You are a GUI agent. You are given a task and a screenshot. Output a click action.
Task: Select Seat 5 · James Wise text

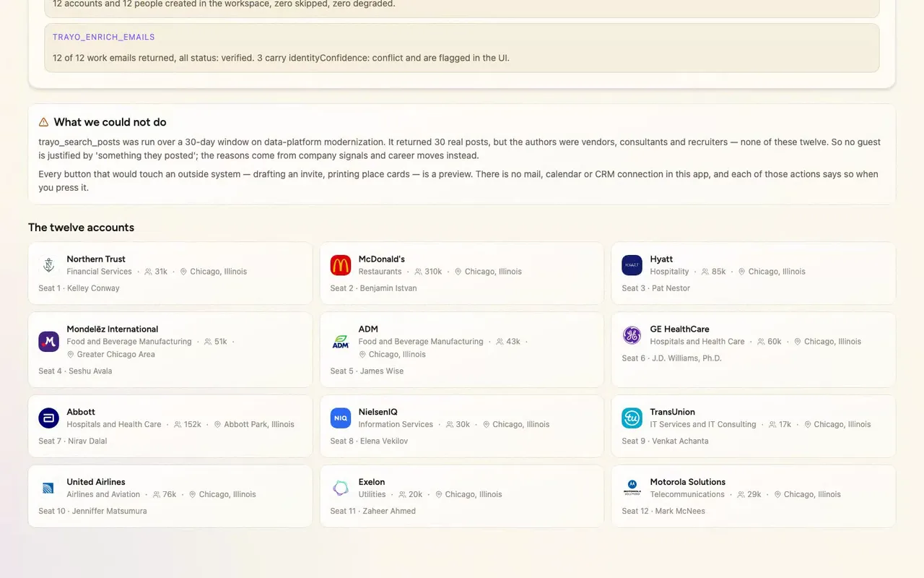tap(367, 371)
